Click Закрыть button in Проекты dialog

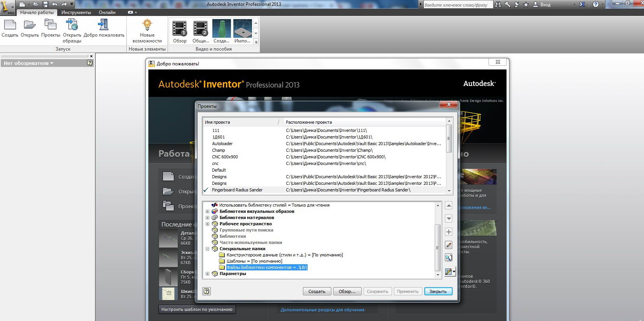pyautogui.click(x=438, y=291)
